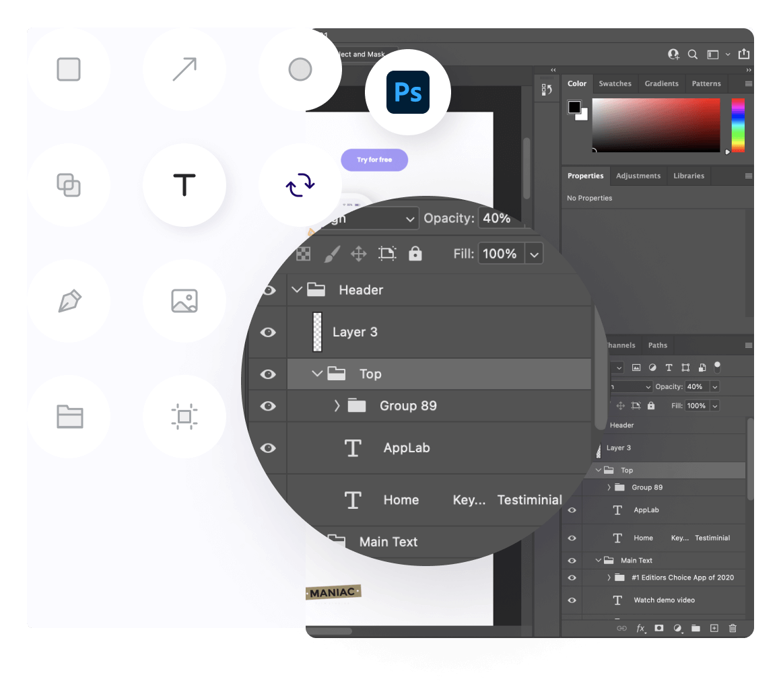Toggle layer filtering on/off switch
Screen dimensions: 781x700
(717, 367)
